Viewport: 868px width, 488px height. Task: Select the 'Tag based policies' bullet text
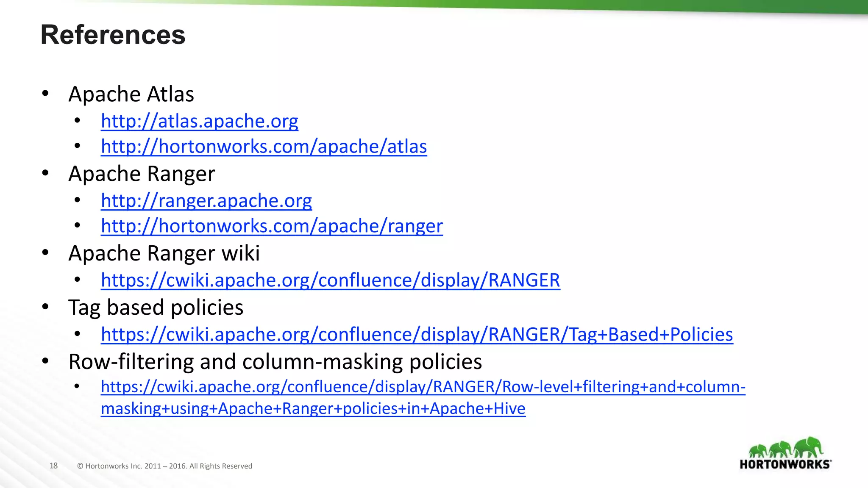(156, 308)
